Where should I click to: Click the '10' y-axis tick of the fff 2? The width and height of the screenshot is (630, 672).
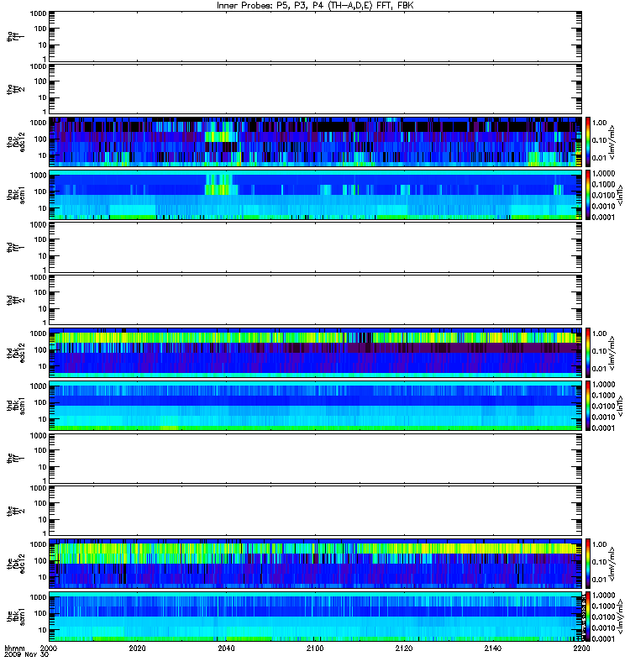(x=43, y=520)
